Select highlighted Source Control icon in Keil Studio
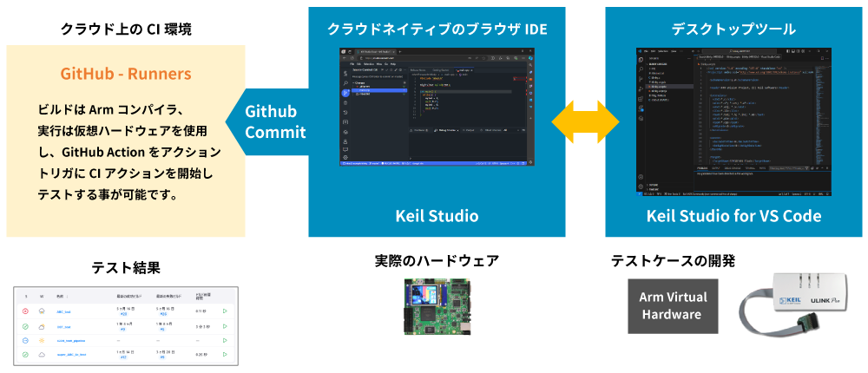Viewport: 868px width, 373px height. pos(345,93)
